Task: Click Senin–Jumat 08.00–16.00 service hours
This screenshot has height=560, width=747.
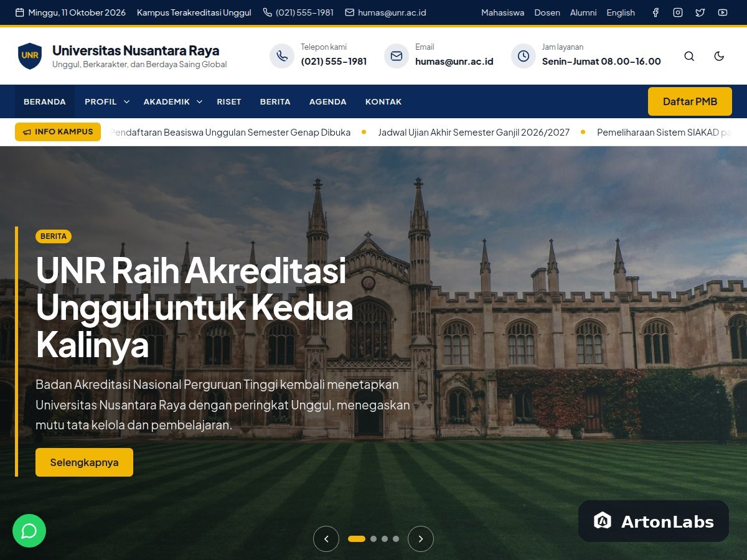Action: point(601,61)
